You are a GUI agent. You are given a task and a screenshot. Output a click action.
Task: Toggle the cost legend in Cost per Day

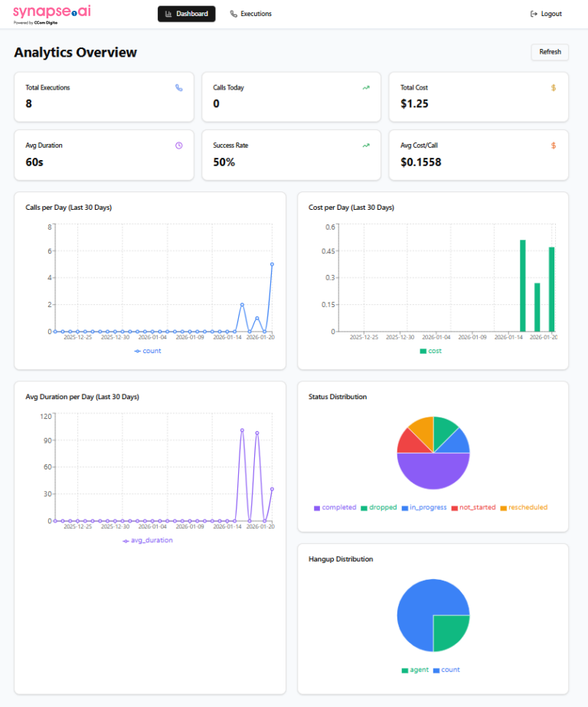click(430, 351)
